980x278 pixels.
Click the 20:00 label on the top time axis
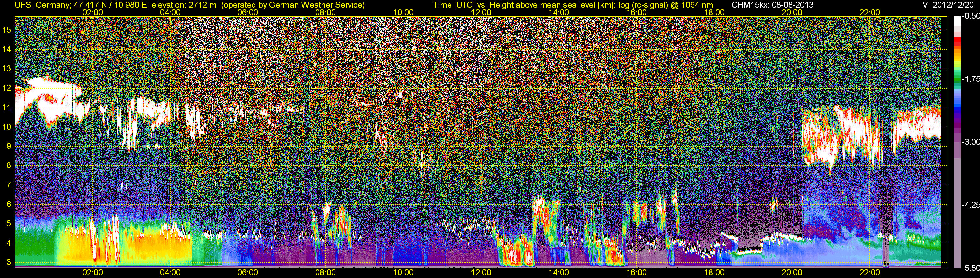(792, 12)
